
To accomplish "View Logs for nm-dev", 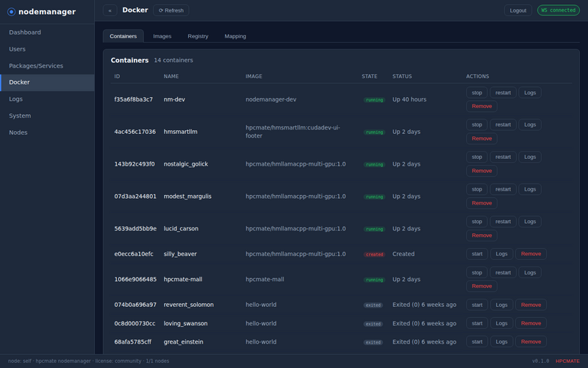I will click(x=530, y=93).
